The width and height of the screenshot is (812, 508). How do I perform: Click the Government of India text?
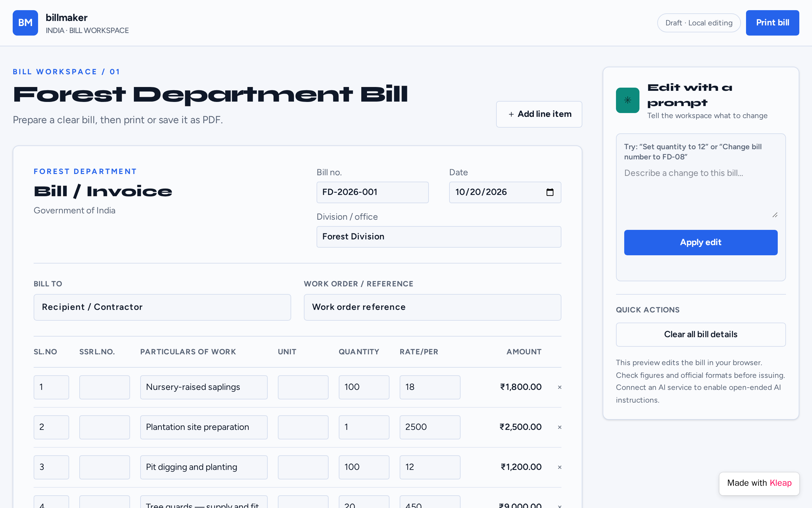75,211
